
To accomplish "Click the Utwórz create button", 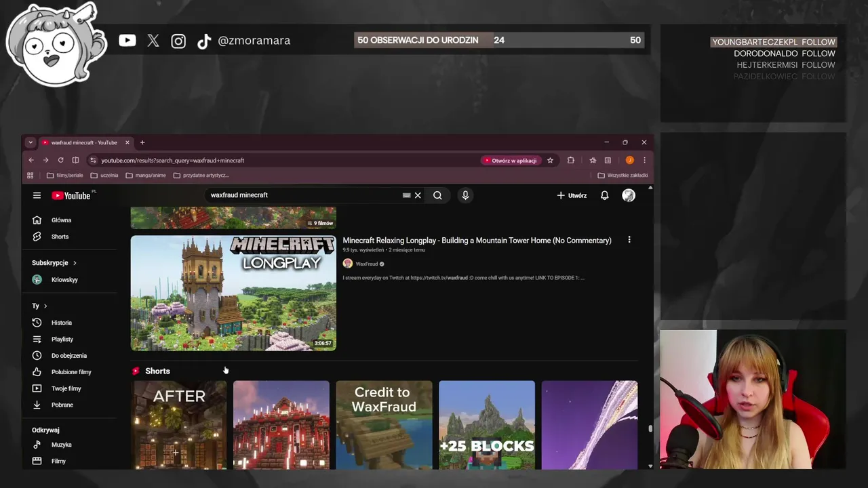I will pos(572,195).
